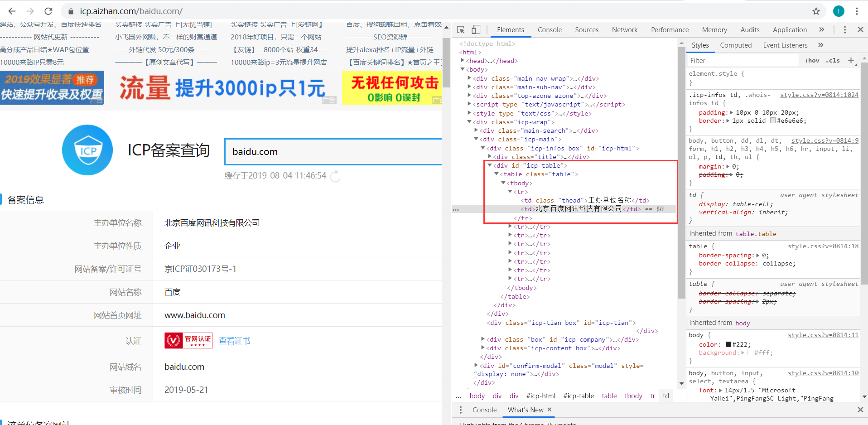
Task: Click the #fff background color swatch
Action: 750,353
